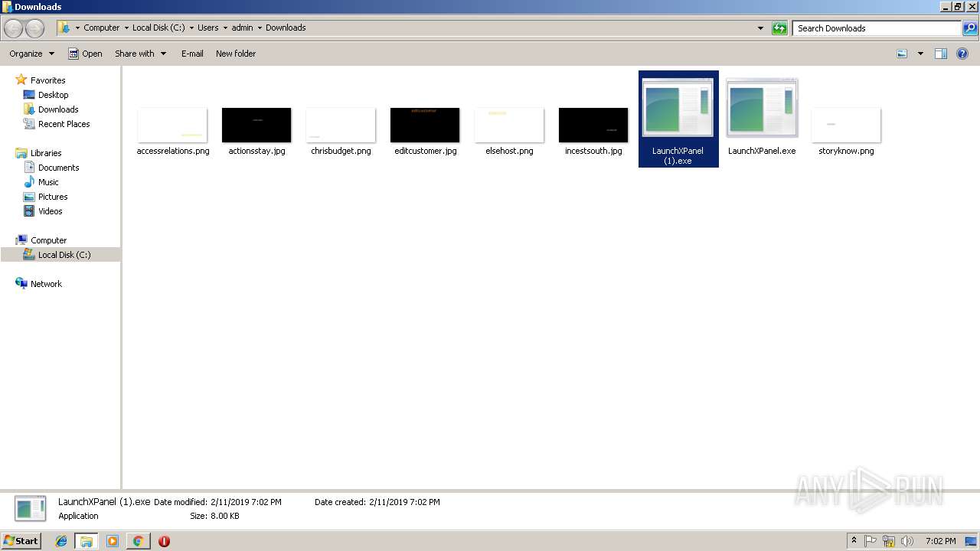Select the Downloads item in Favorites
This screenshot has height=551, width=980.
tap(58, 109)
